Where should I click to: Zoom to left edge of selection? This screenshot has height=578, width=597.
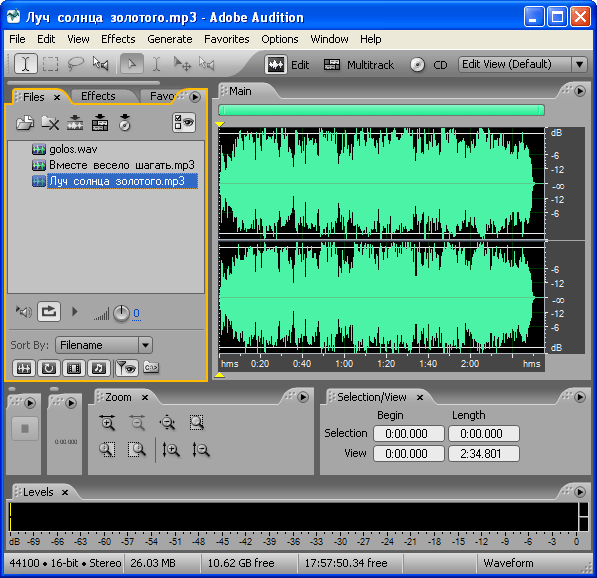pyautogui.click(x=107, y=450)
